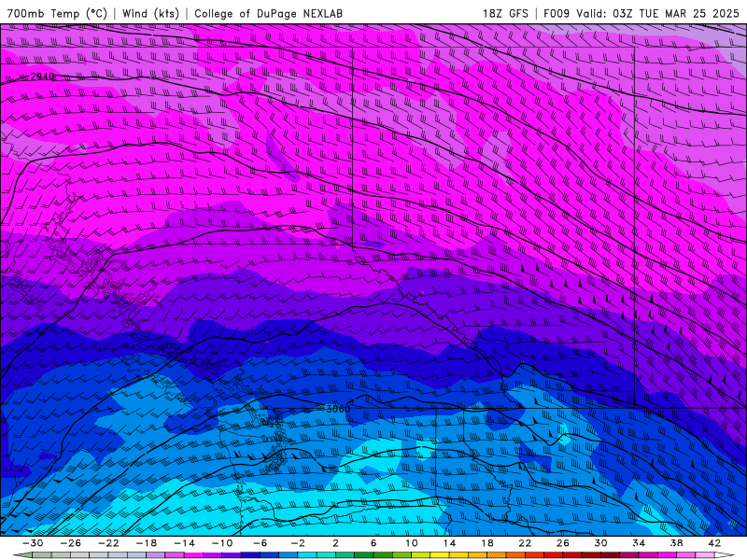Click the 26 color scale label
Viewport: 747px width, 560px height.
(x=563, y=543)
